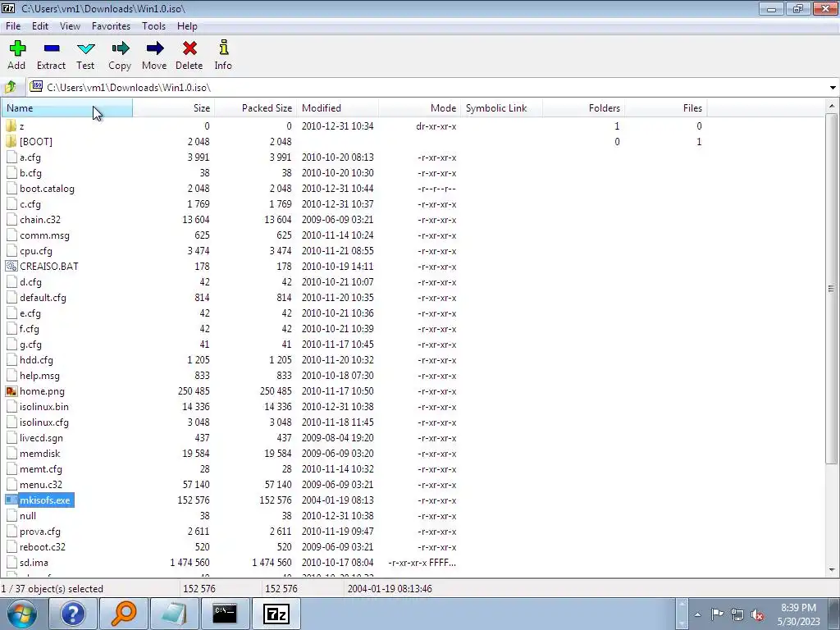Click the z folder icon
The width and height of the screenshot is (840, 630).
[11, 126]
